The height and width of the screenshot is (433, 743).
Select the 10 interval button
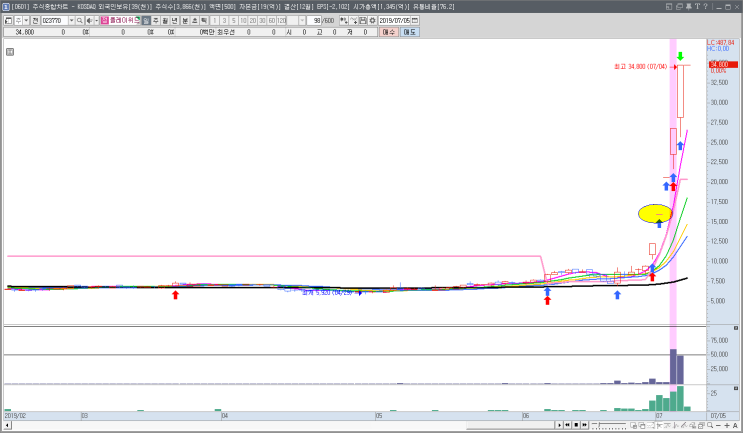pos(243,20)
